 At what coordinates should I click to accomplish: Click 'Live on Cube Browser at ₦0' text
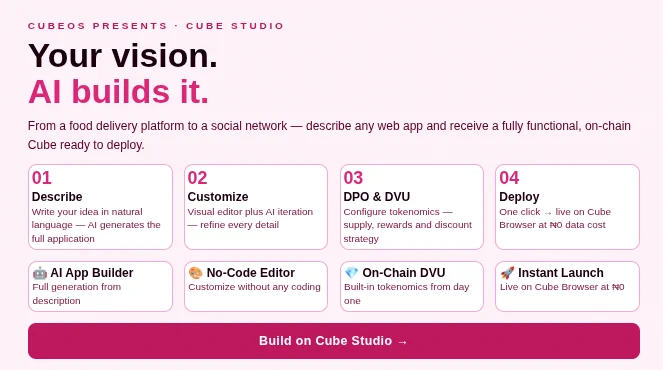pos(562,287)
